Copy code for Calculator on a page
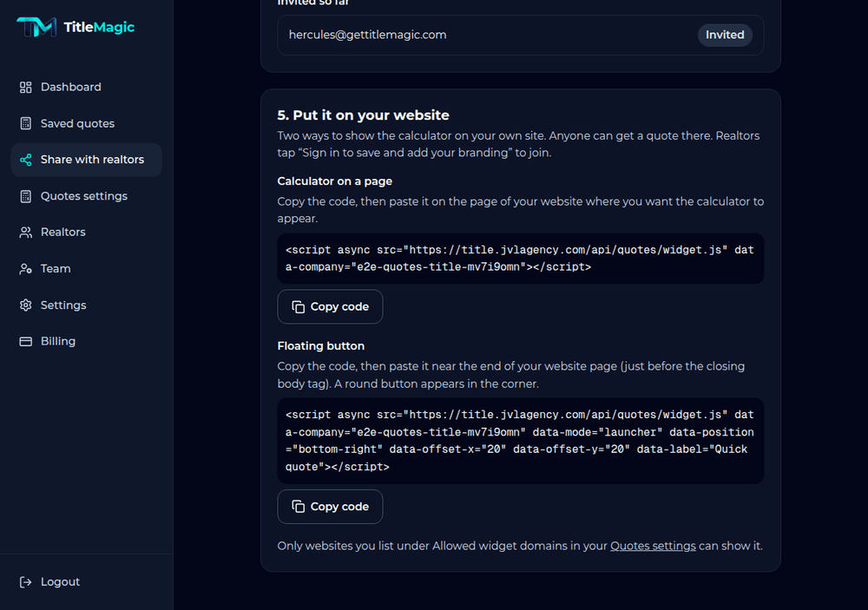 point(330,306)
